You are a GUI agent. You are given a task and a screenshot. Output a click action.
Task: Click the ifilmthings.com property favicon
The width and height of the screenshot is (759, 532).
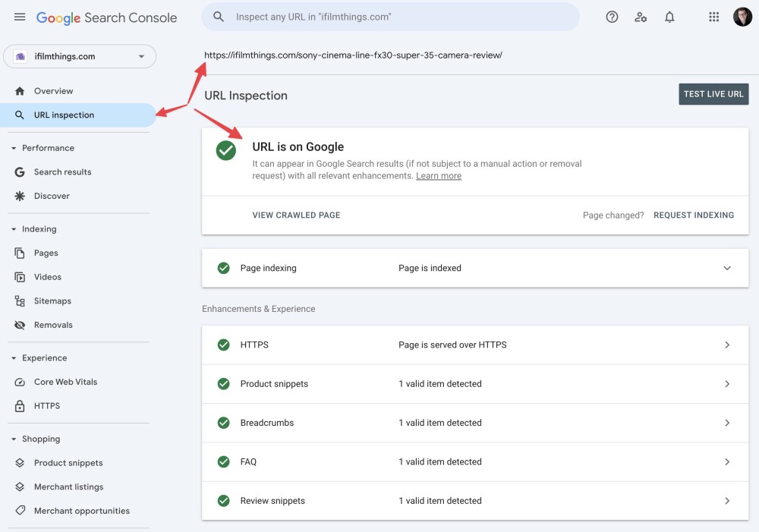tap(20, 57)
